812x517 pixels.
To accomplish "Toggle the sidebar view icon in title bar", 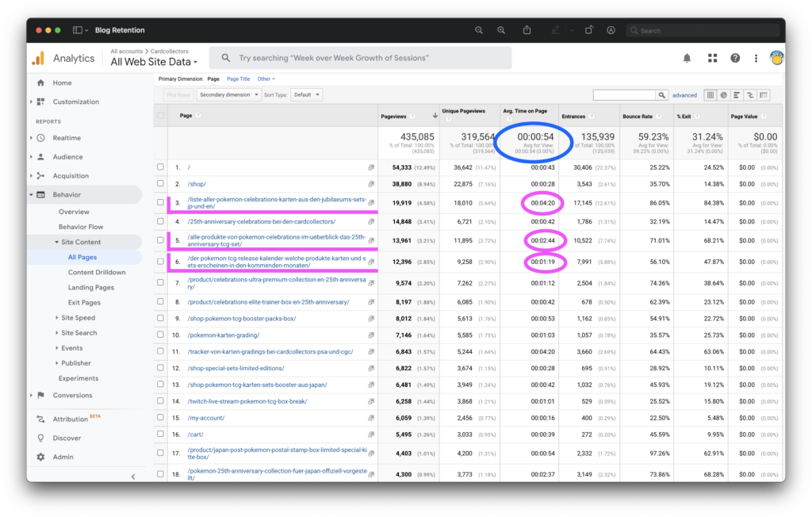I will tap(78, 30).
